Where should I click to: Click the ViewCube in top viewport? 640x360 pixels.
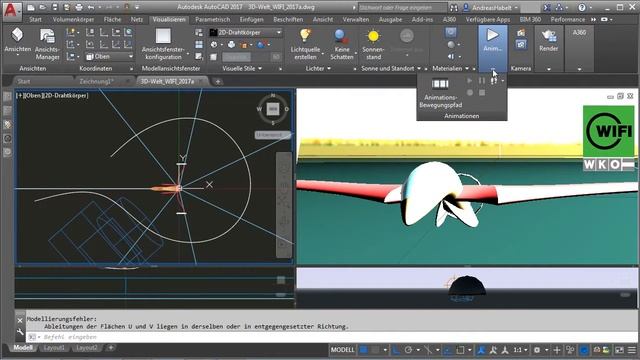[273, 109]
